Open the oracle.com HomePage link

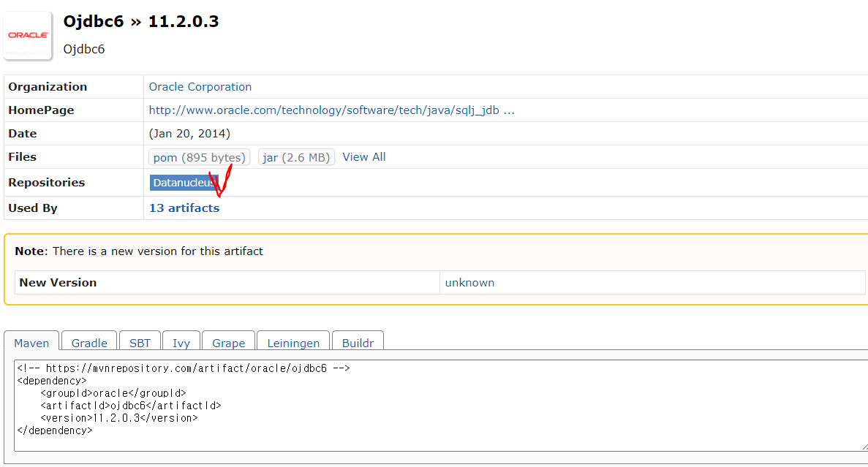click(331, 110)
